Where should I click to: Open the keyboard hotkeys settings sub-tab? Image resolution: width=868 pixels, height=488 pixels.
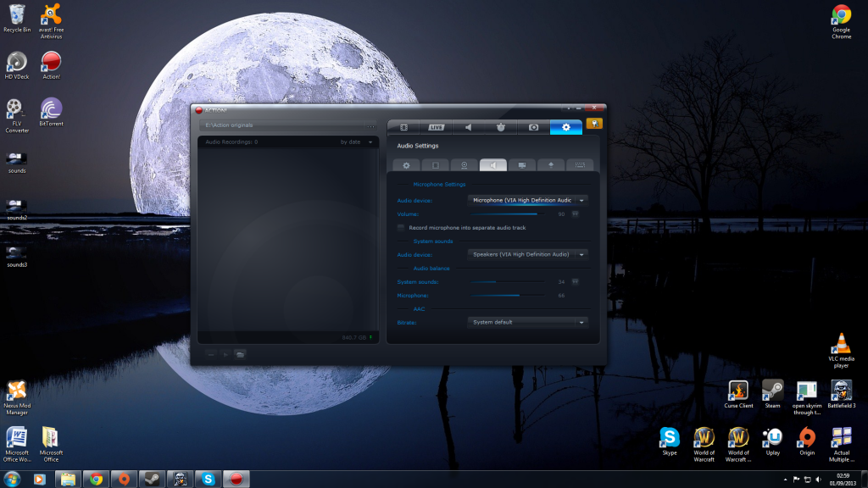coord(580,165)
